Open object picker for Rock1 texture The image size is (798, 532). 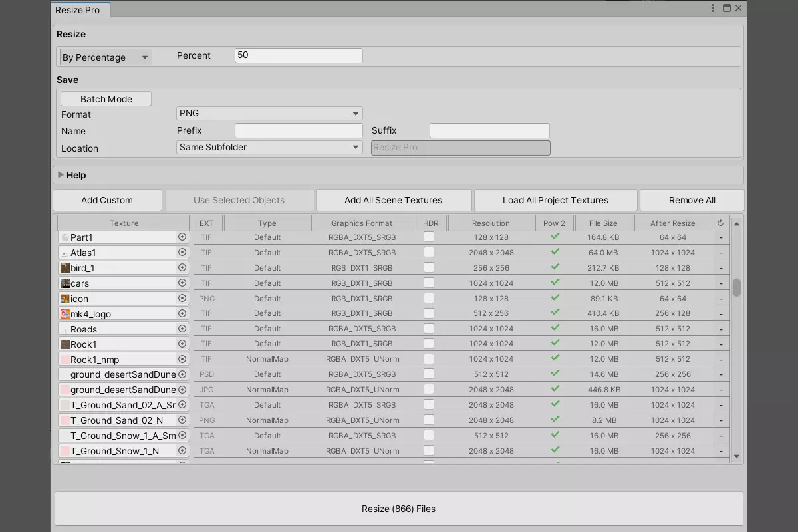[x=182, y=344]
